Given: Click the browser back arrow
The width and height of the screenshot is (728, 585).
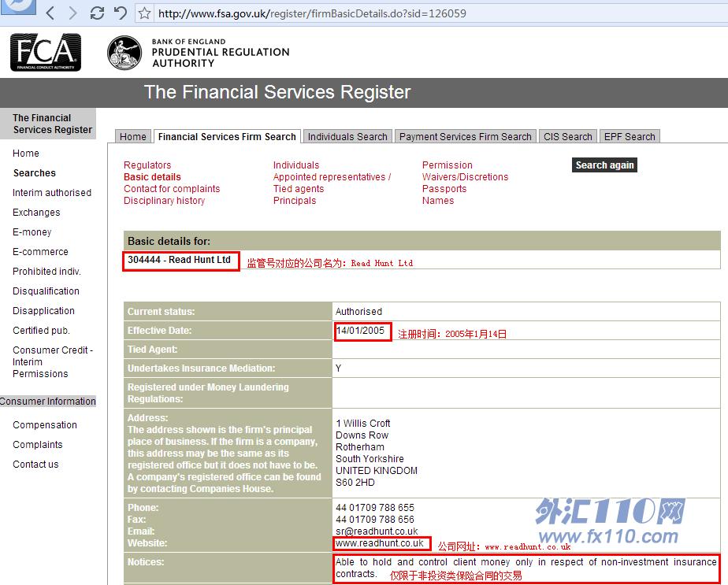Looking at the screenshot, I should tap(50, 13).
